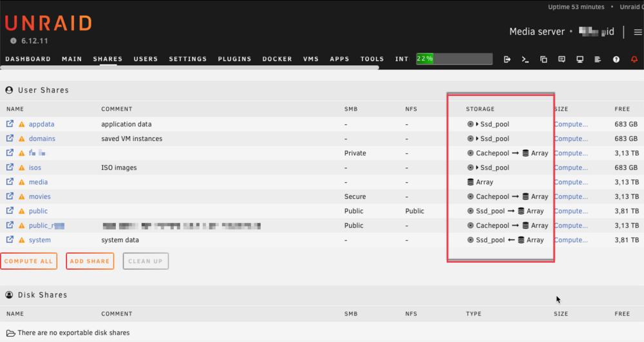Open the browse icon for appdata share
The height and width of the screenshot is (342, 644).
pos(10,124)
